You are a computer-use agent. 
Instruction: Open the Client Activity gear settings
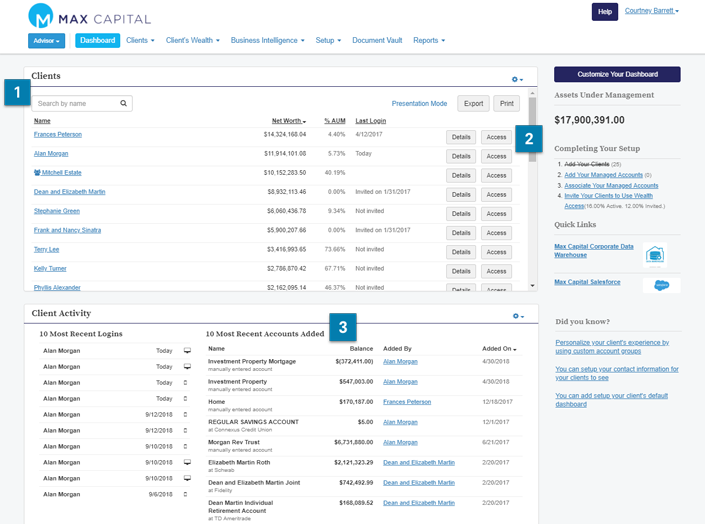pos(517,316)
